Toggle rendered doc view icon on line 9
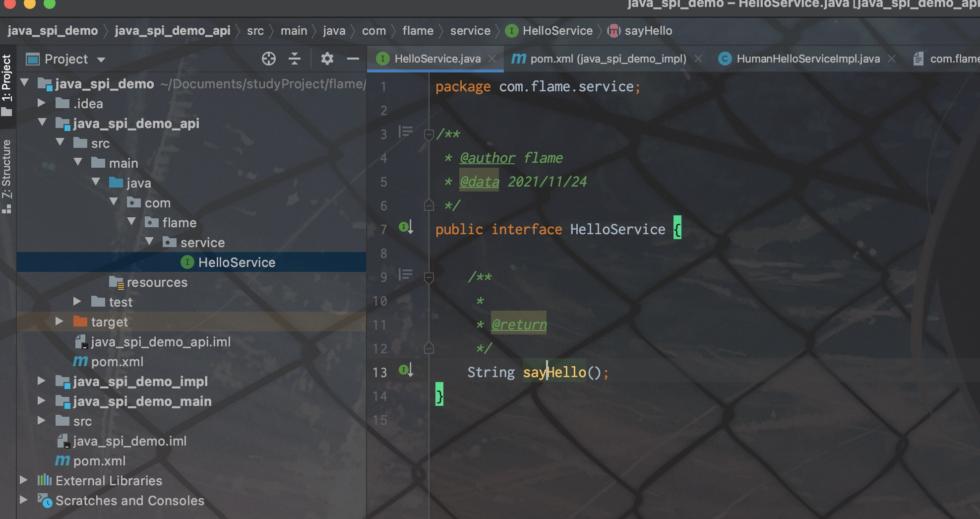 (x=406, y=275)
